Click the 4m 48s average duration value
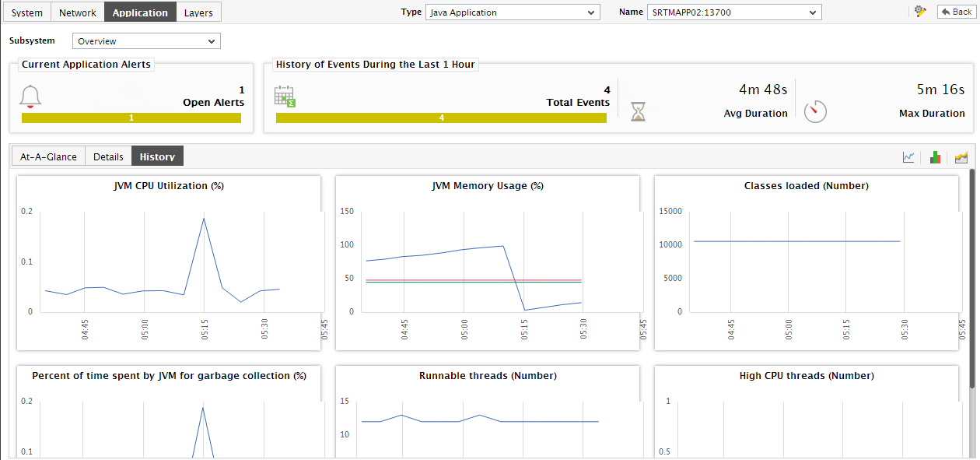This screenshot has width=980, height=460. pyautogui.click(x=763, y=90)
